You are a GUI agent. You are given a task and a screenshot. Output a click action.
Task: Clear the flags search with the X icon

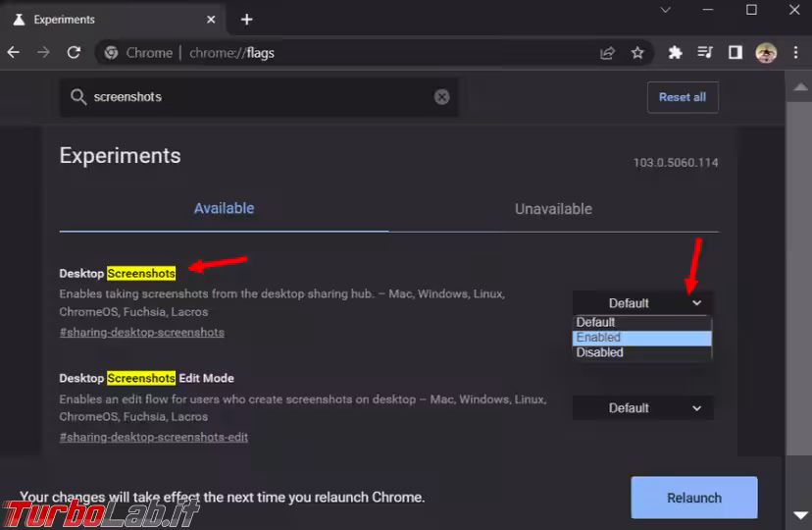(441, 97)
